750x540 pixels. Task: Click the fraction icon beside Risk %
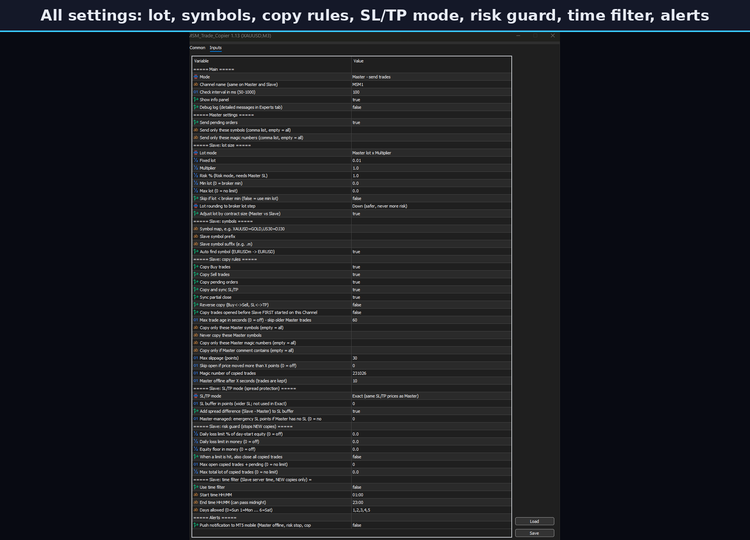(x=196, y=176)
